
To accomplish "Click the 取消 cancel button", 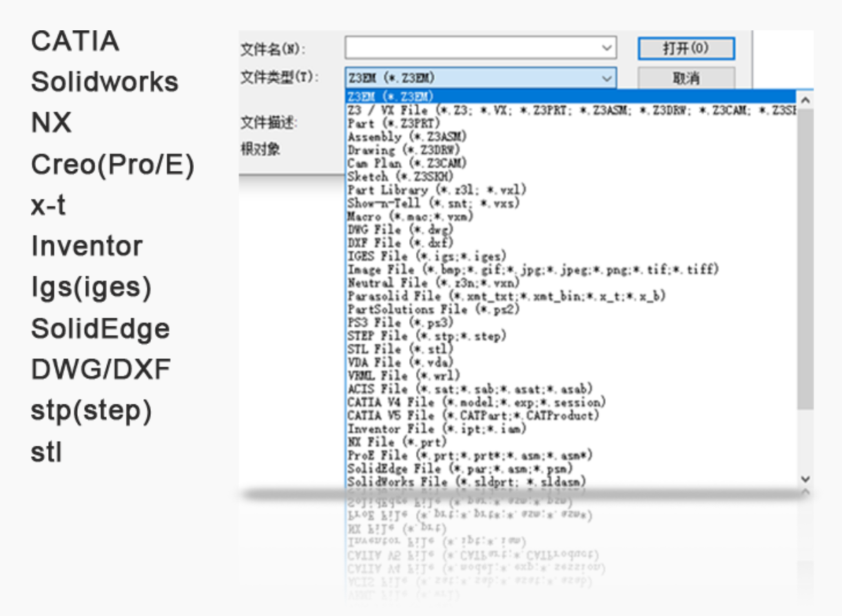I will 686,78.
